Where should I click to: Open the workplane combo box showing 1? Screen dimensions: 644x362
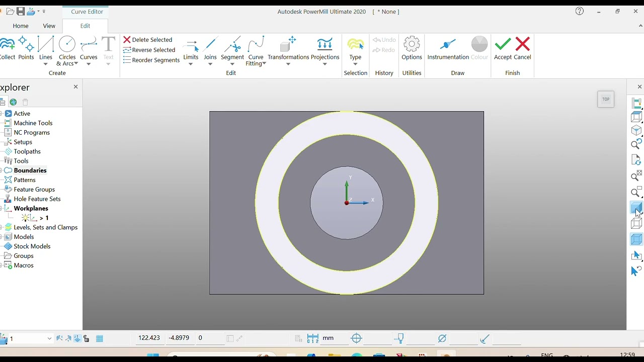pos(30,338)
